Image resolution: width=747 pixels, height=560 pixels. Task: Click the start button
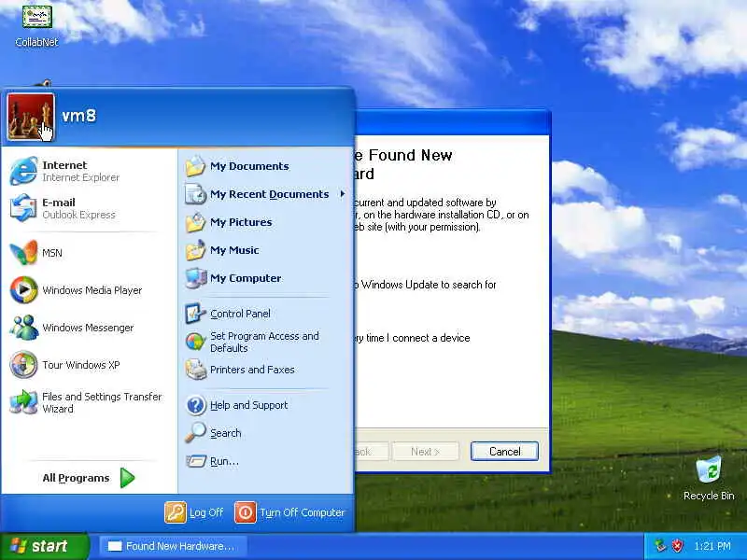(x=44, y=546)
